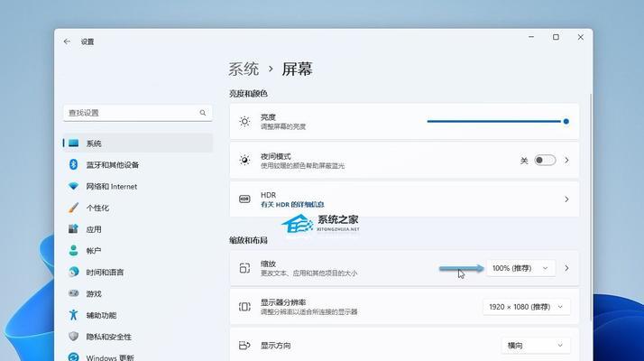Click the 设置 window title text
The height and width of the screenshot is (361, 644).
[x=87, y=42]
